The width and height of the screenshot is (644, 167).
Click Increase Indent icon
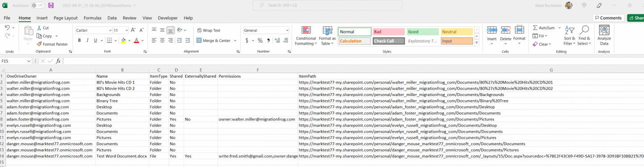click(x=188, y=41)
